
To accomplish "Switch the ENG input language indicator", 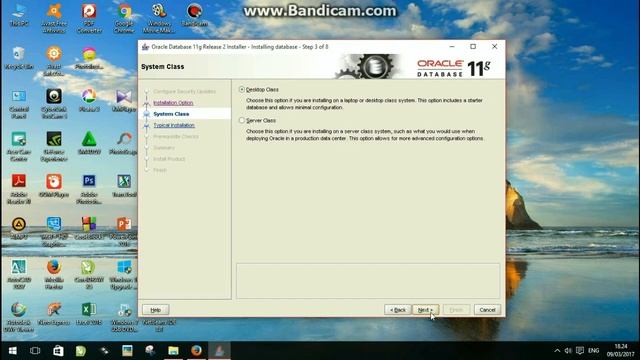I will point(593,351).
